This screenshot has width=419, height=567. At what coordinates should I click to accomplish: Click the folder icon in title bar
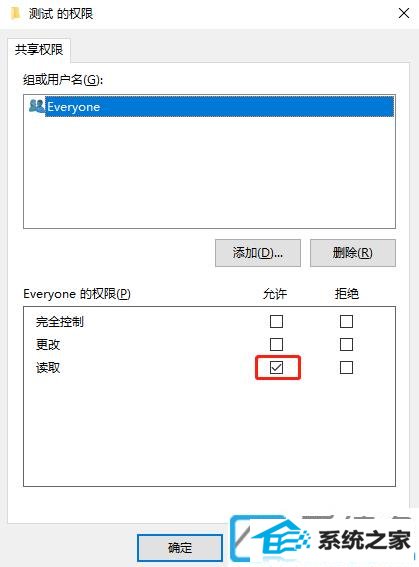pos(15,13)
